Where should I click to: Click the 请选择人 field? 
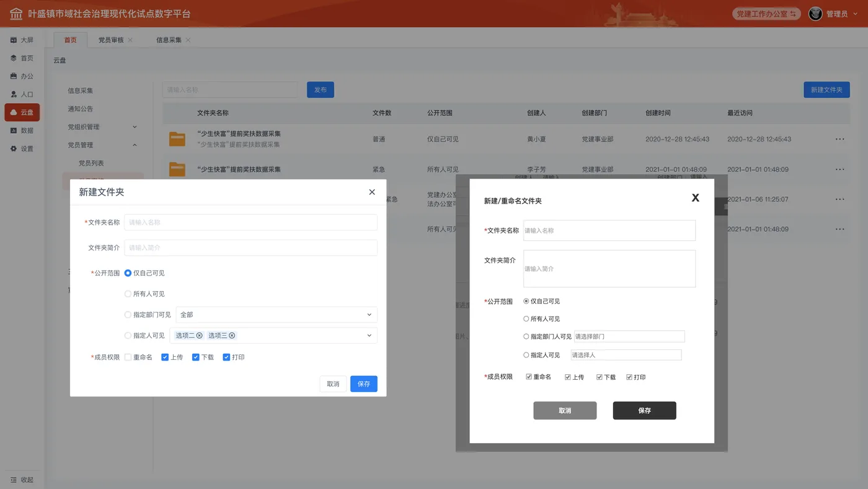[626, 355]
